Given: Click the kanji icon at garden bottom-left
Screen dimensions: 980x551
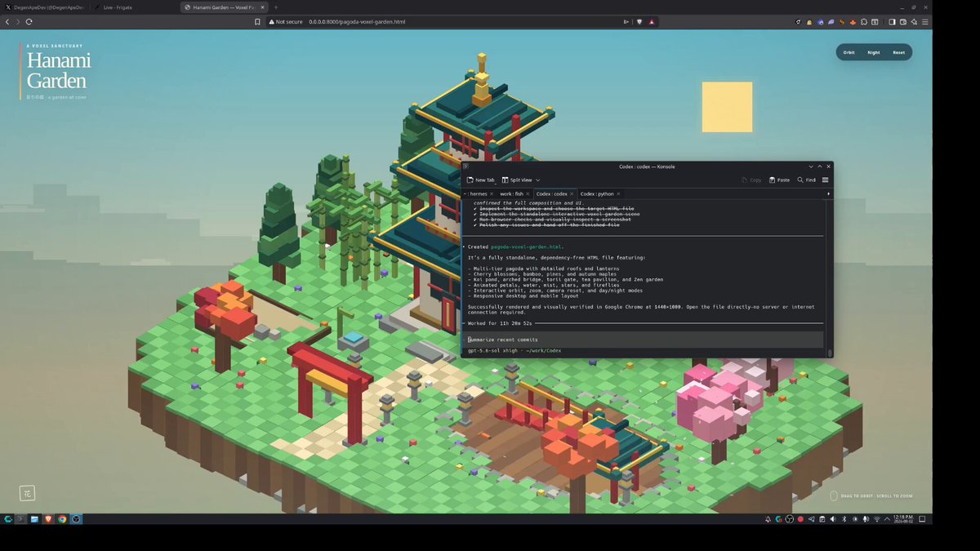Looking at the screenshot, I should pos(26,493).
